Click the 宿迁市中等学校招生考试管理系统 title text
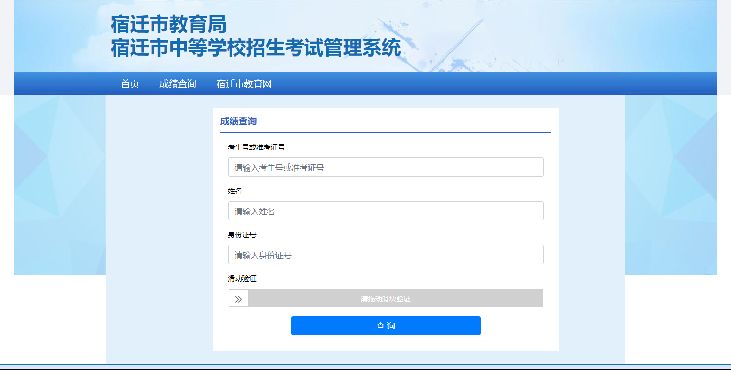The image size is (731, 370). coord(255,48)
